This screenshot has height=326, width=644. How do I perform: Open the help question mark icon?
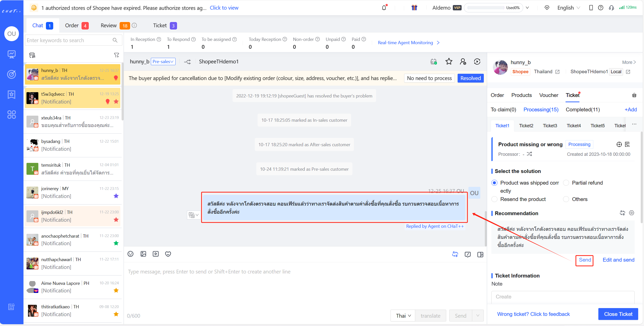click(601, 8)
